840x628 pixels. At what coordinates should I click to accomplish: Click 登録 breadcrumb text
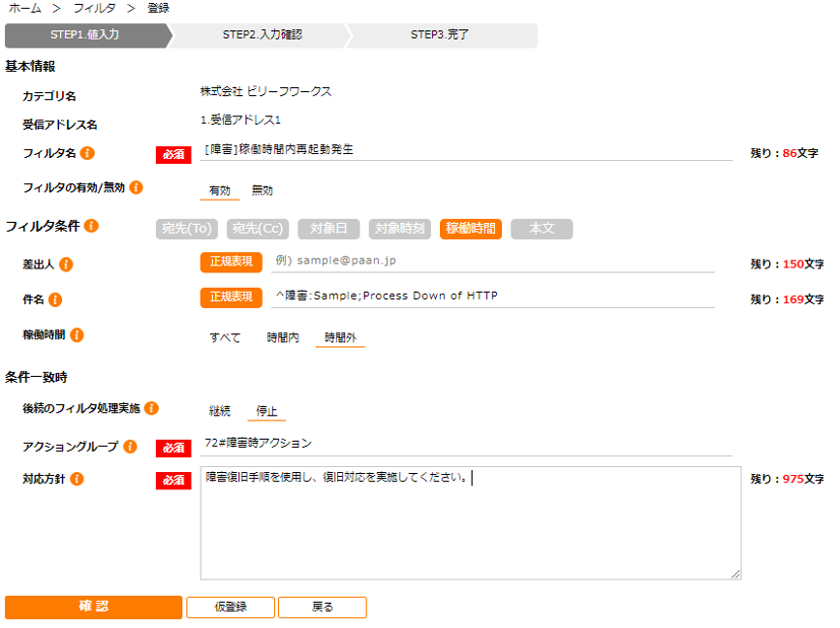pos(158,8)
